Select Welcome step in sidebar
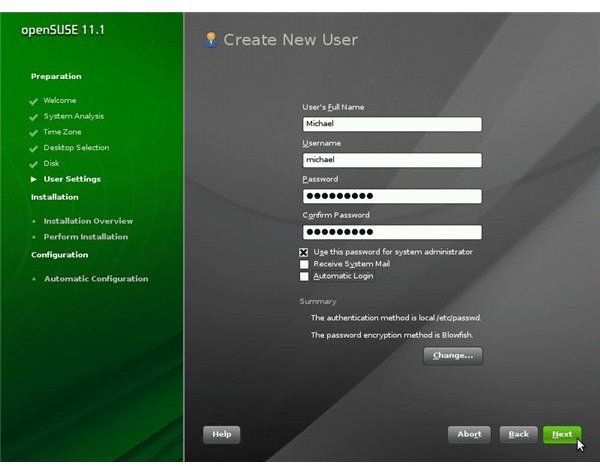 pyautogui.click(x=60, y=100)
